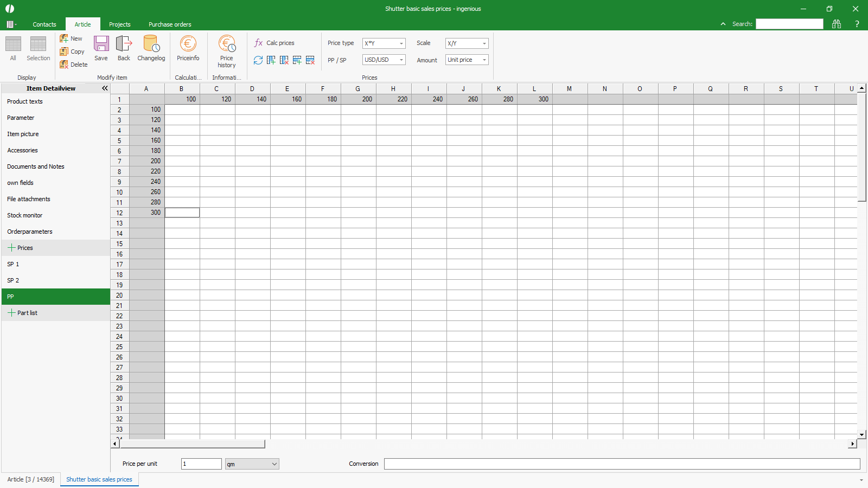
Task: Click the Back icon
Action: pyautogui.click(x=124, y=48)
